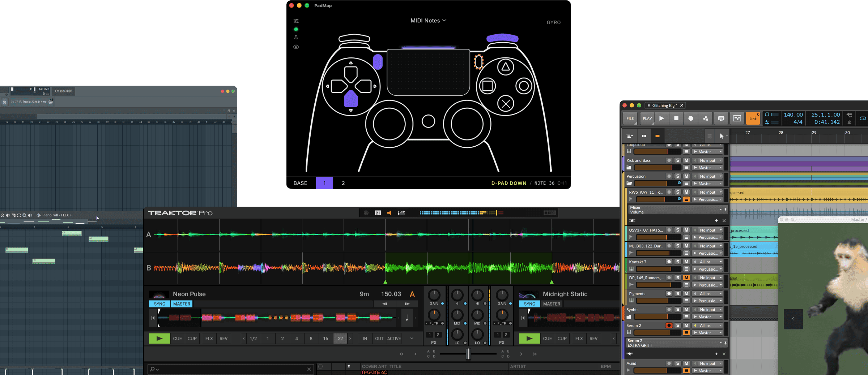Image resolution: width=868 pixels, height=375 pixels.
Task: Toggle FLX flux mode on deck A
Action: click(209, 339)
